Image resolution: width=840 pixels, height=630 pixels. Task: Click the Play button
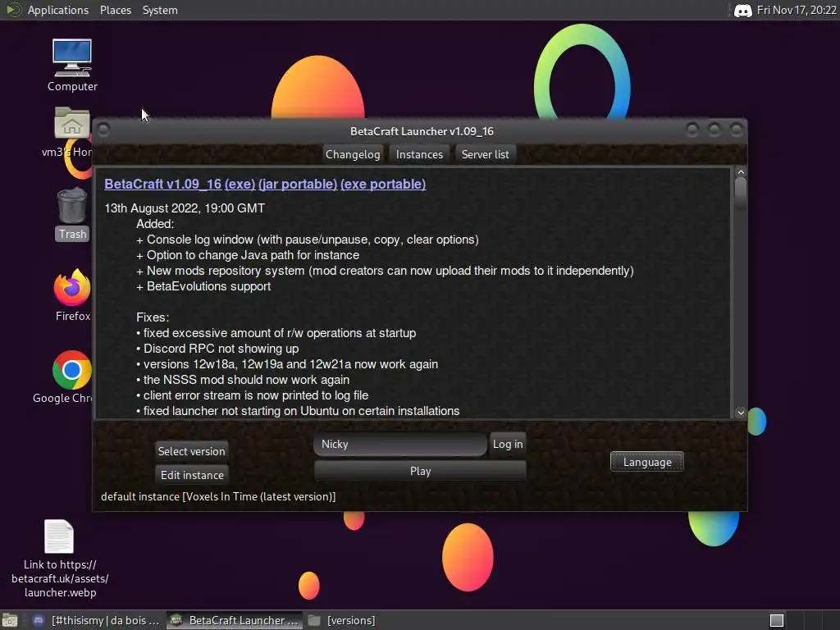[x=420, y=471]
